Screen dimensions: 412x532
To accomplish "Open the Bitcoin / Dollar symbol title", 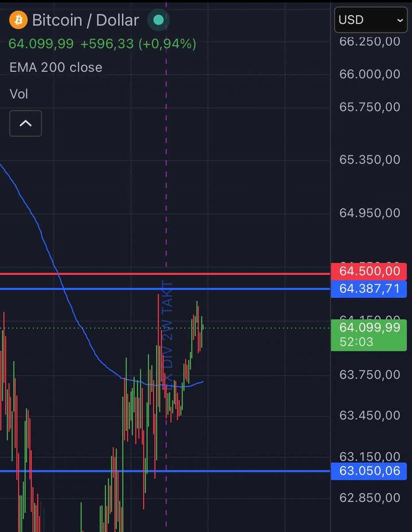I will coord(86,20).
